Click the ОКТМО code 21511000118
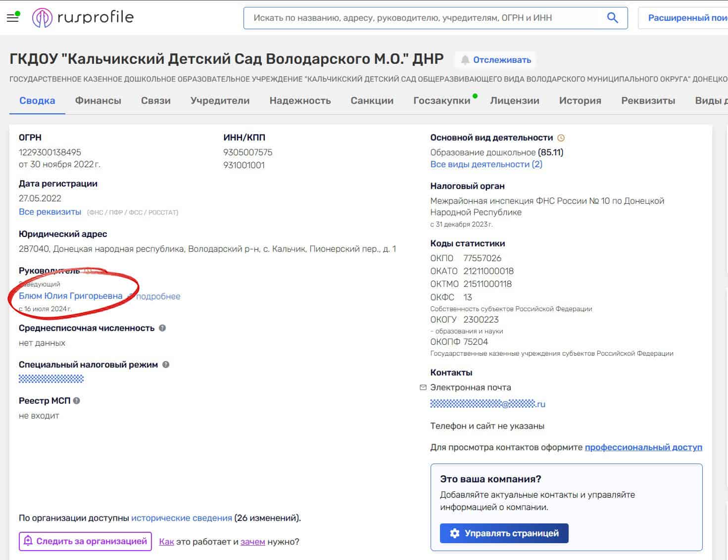728x560 pixels. coord(487,284)
